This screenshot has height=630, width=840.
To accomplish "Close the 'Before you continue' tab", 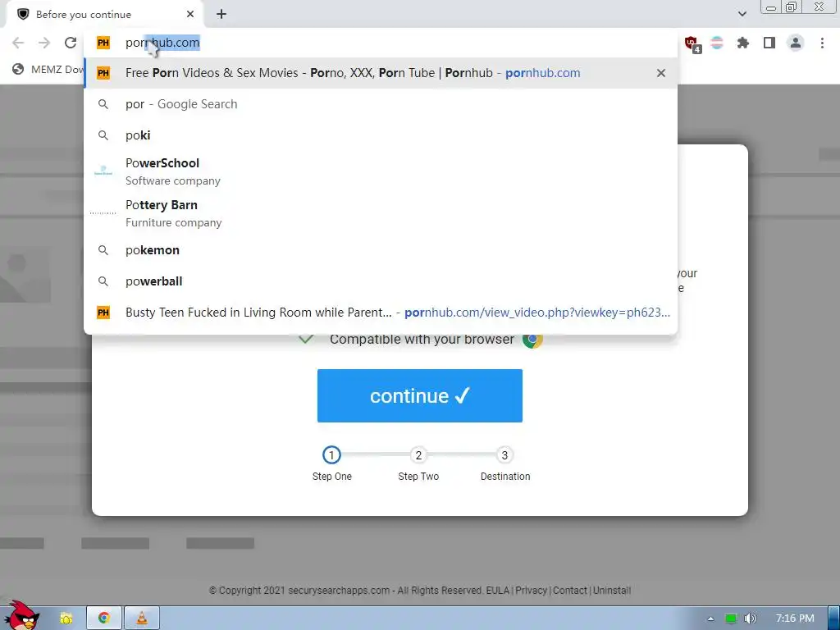I will [x=190, y=15].
